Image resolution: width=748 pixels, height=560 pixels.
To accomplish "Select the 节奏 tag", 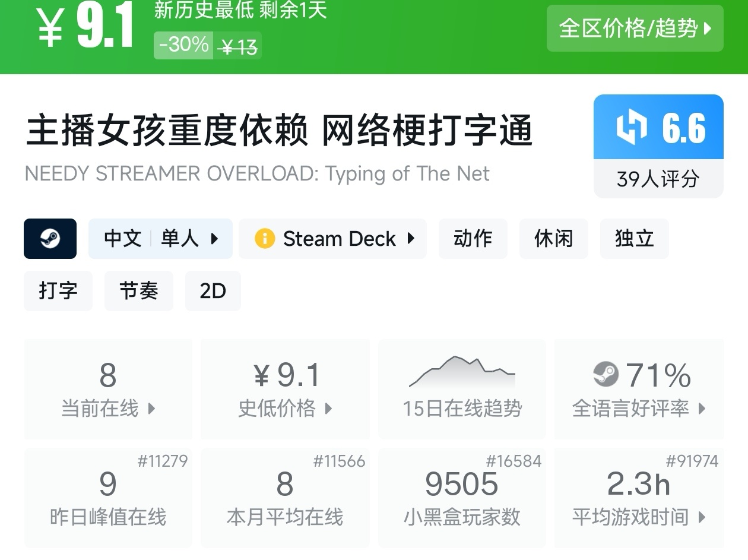I will [x=139, y=291].
